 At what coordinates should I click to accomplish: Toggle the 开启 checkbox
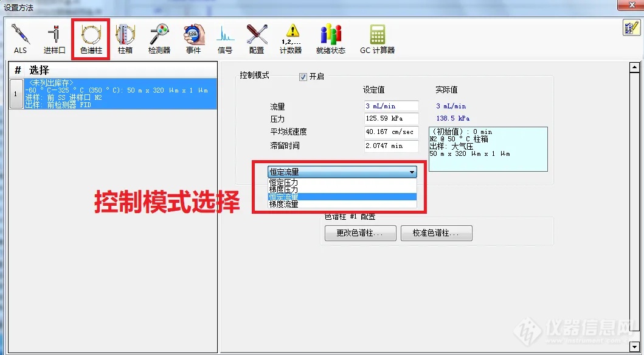click(x=303, y=77)
